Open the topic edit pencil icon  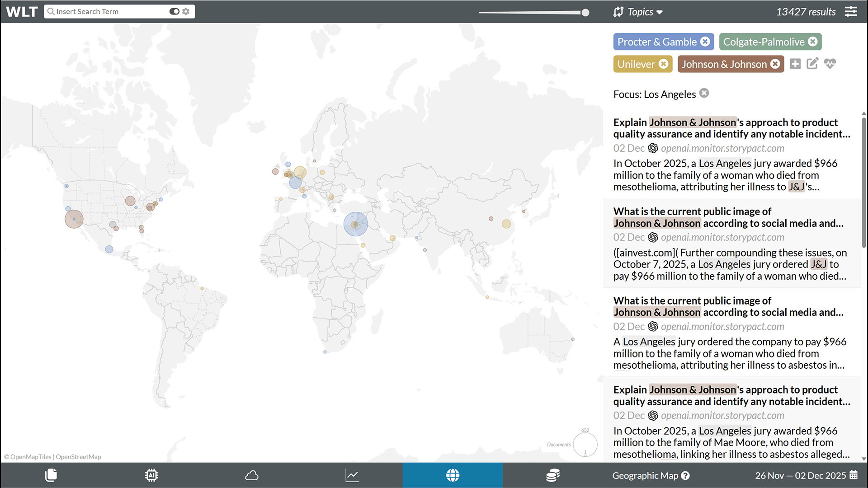(812, 64)
